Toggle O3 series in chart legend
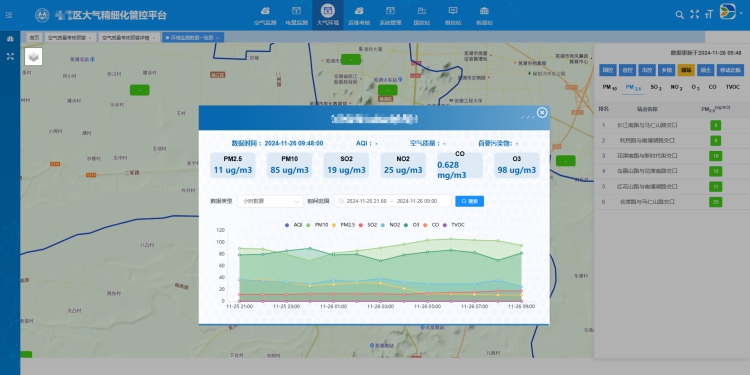This screenshot has height=375, width=750. tap(411, 225)
